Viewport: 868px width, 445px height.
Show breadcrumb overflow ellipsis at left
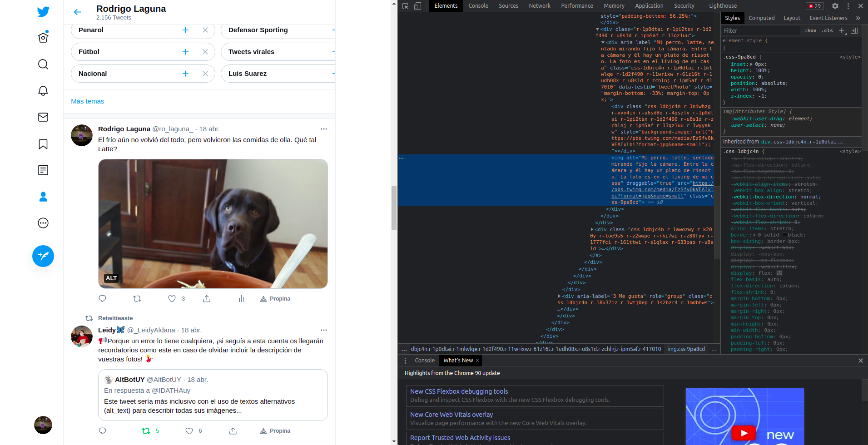point(404,349)
